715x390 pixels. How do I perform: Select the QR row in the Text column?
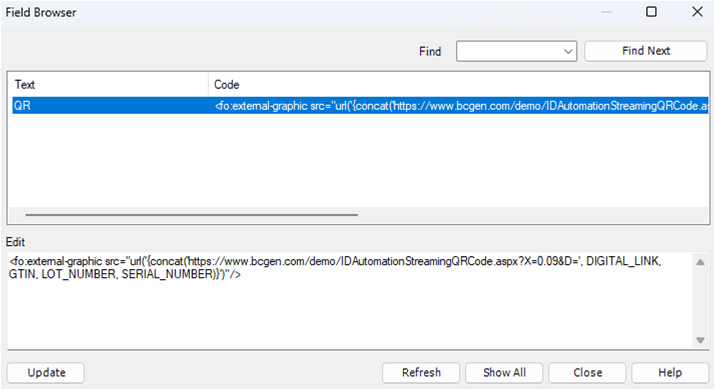coord(110,106)
